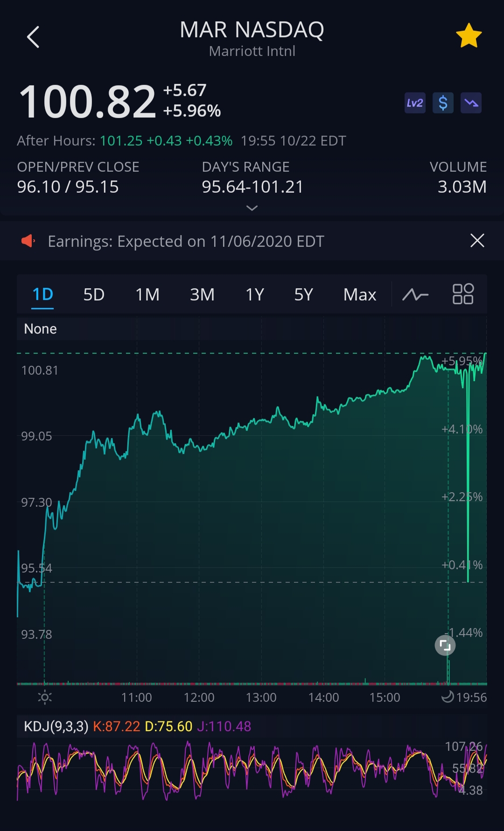Tap the back arrow icon
The image size is (504, 831).
click(x=33, y=37)
